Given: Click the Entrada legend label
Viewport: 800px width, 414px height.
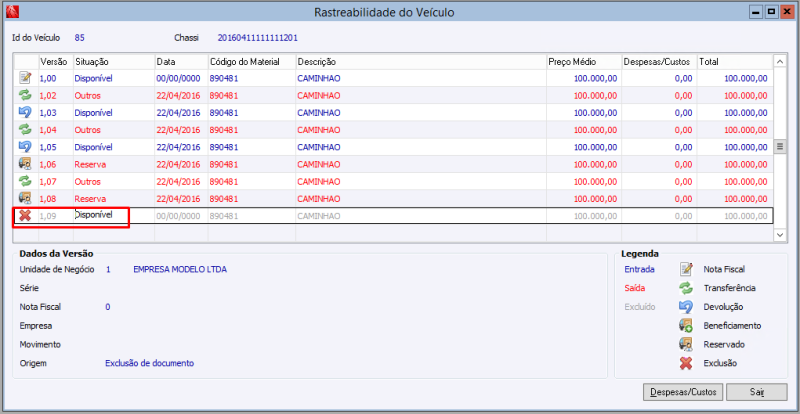Looking at the screenshot, I should pyautogui.click(x=639, y=269).
